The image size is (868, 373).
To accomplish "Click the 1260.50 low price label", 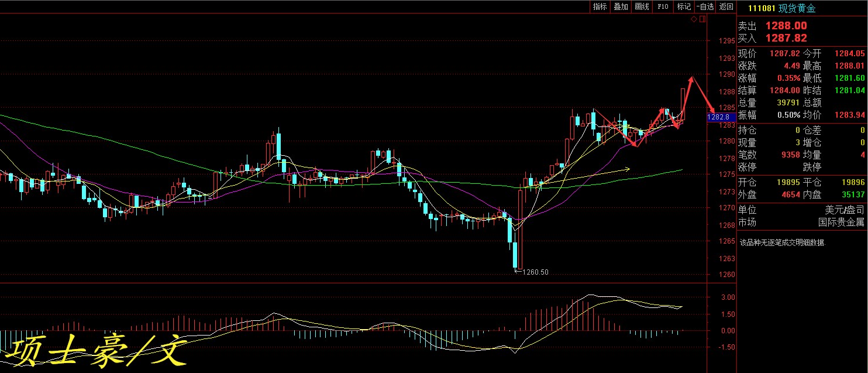I will click(535, 272).
